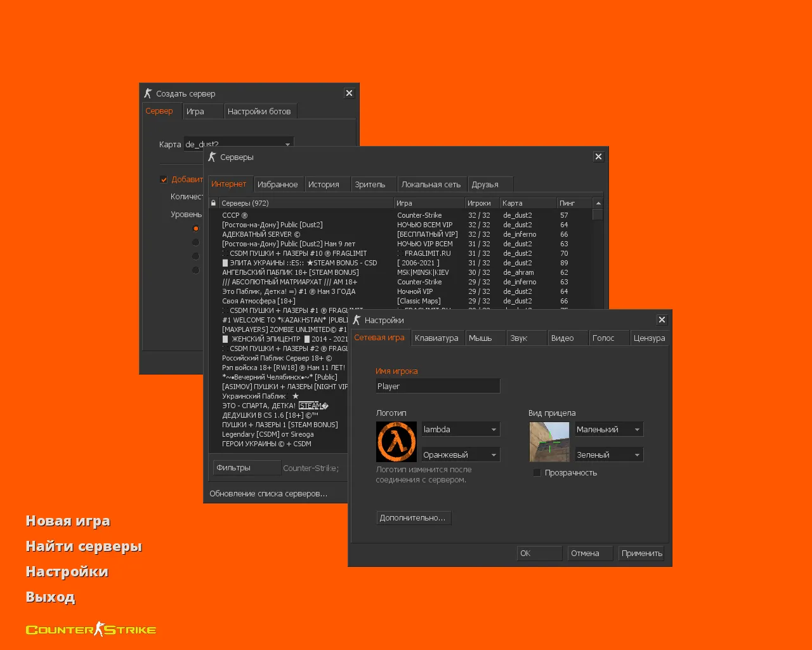Enable the Прозрачность checkbox
This screenshot has height=650, width=812.
coord(537,472)
